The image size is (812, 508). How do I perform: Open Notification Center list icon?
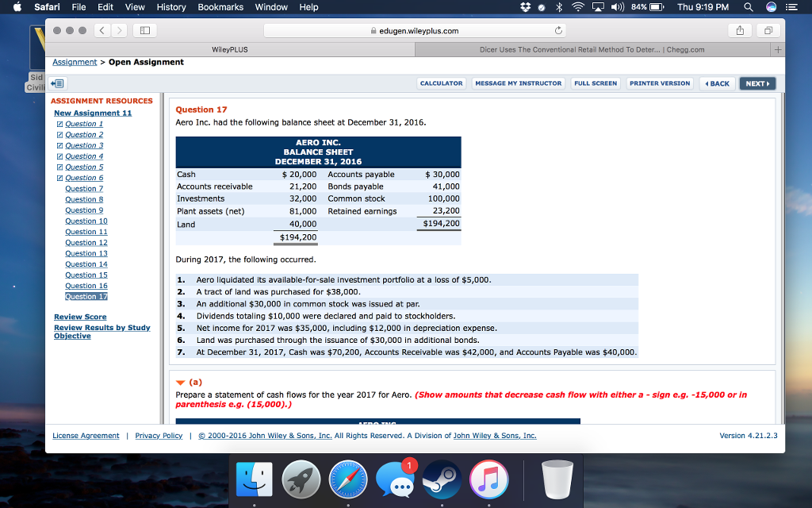(x=792, y=6)
